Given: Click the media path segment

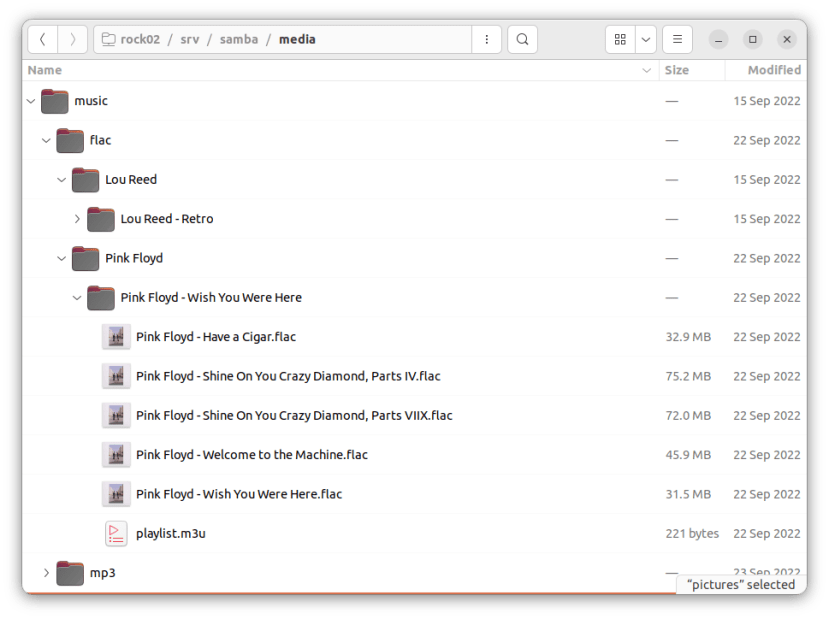Looking at the screenshot, I should click(297, 40).
